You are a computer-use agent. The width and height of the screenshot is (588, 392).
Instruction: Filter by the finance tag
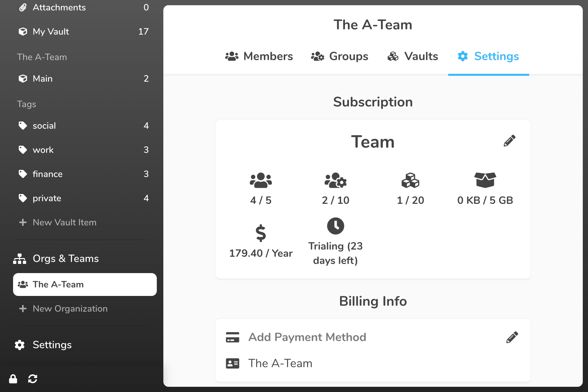47,174
